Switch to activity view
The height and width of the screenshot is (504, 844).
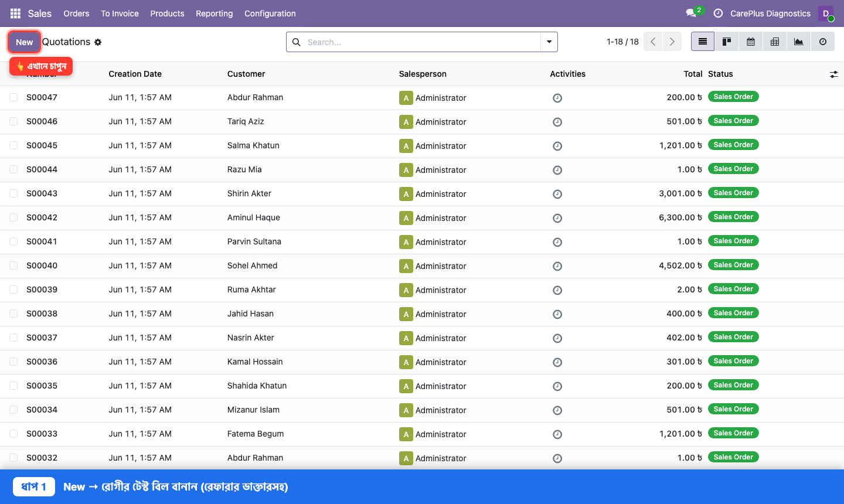click(x=823, y=42)
